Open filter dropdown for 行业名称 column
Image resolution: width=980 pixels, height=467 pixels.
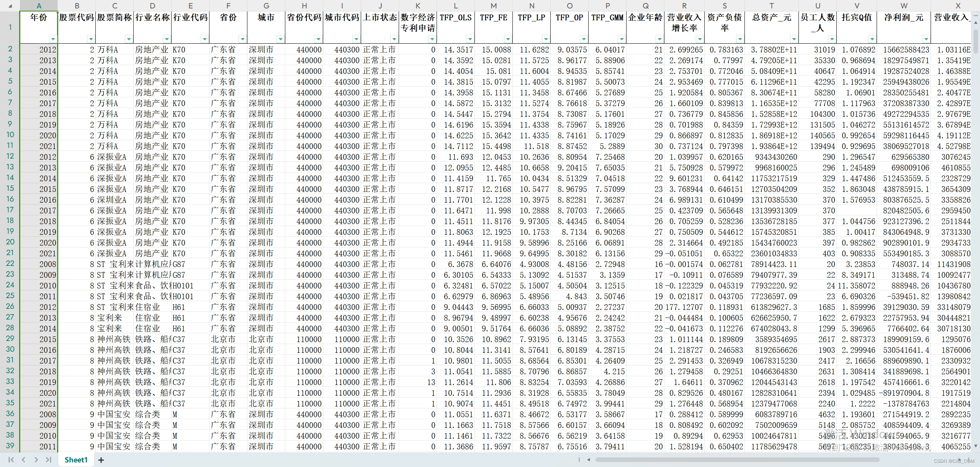[x=167, y=39]
